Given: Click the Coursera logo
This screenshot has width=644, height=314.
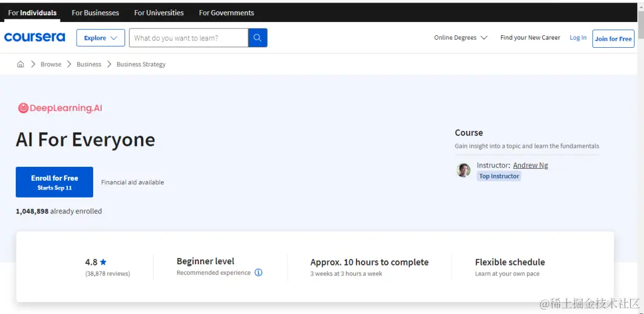Looking at the screenshot, I should 35,37.
